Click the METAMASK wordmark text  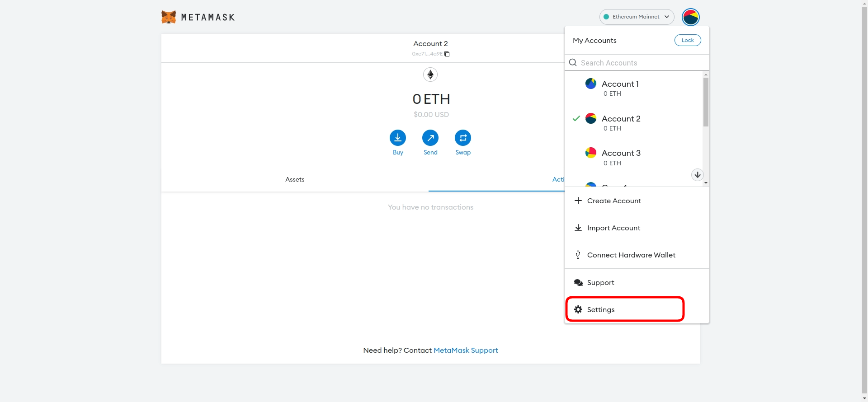(208, 17)
